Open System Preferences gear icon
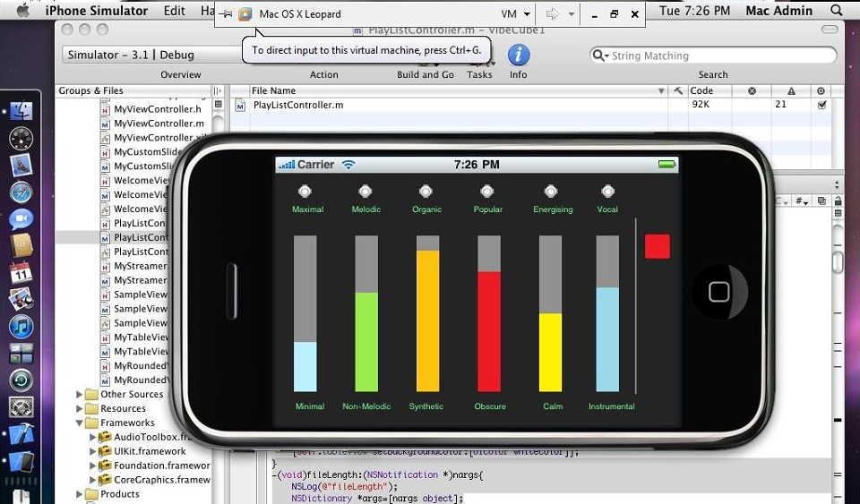 pos(21,407)
